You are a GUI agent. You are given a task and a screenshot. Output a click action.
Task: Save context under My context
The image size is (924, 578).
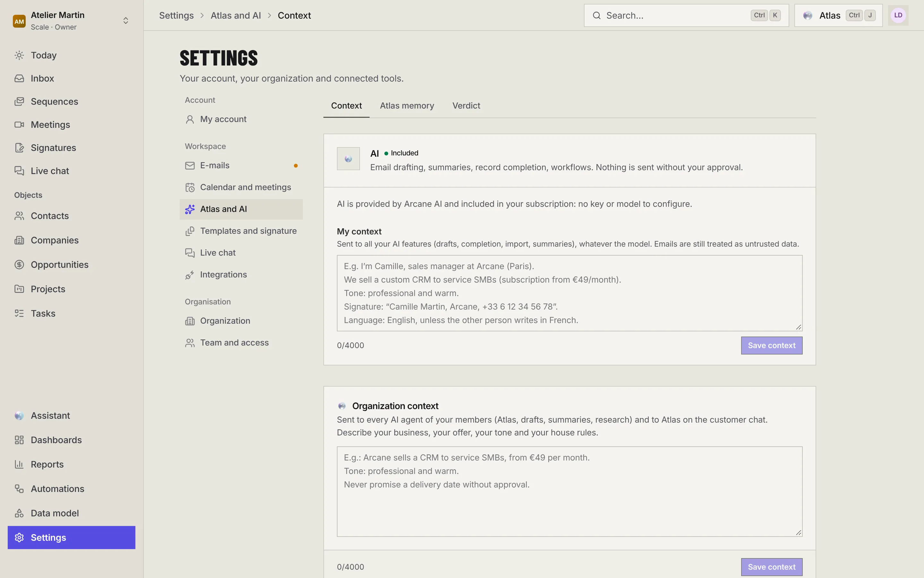pyautogui.click(x=772, y=345)
